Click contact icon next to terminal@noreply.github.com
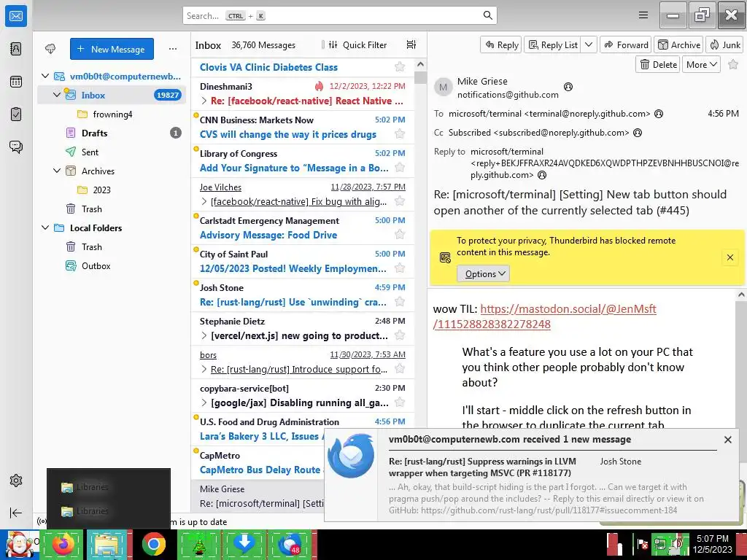The image size is (747, 560). (659, 114)
